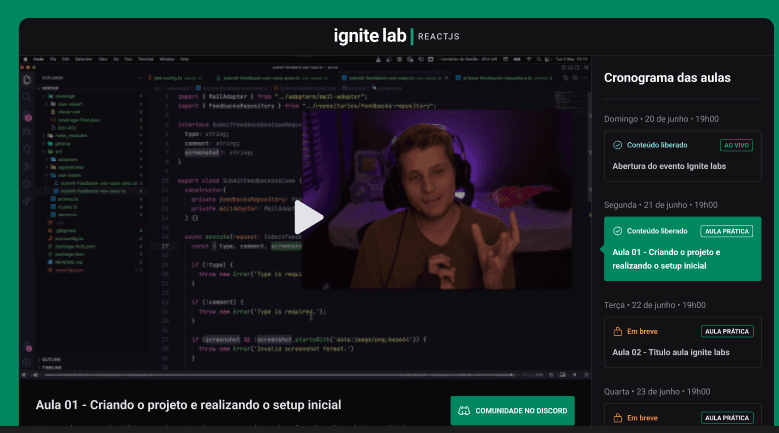Screen dimensions: 779x433
Task: Open the Comunidade no Discord button
Action: point(512,411)
